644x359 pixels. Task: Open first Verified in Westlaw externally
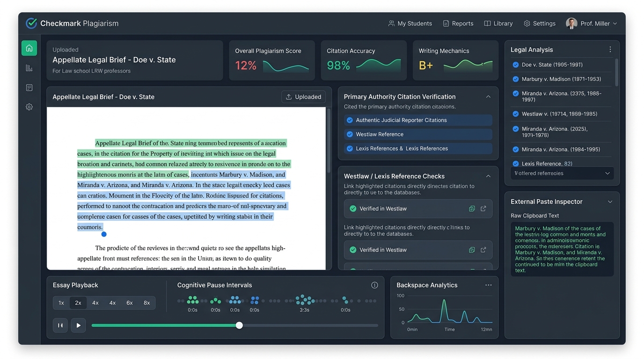coord(483,209)
